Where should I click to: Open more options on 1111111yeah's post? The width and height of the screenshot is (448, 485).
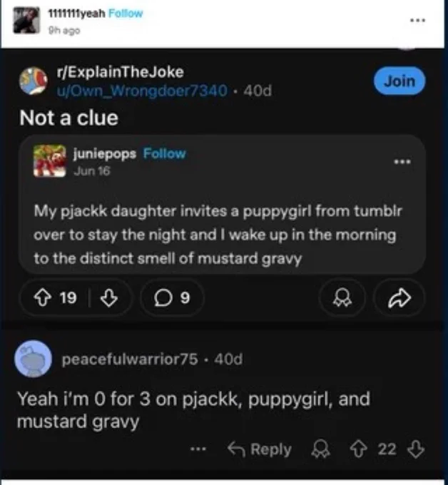click(x=417, y=21)
